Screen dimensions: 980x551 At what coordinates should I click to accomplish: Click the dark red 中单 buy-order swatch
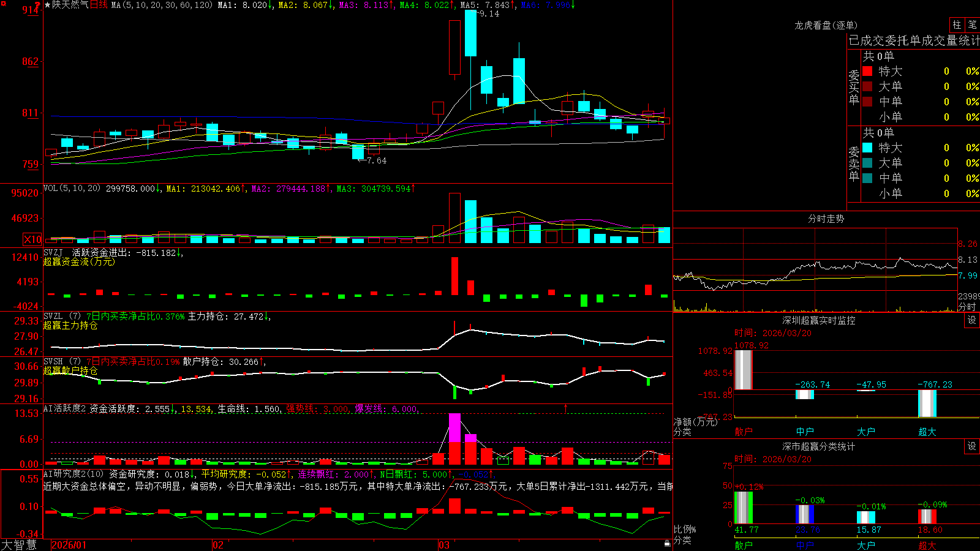(x=867, y=102)
